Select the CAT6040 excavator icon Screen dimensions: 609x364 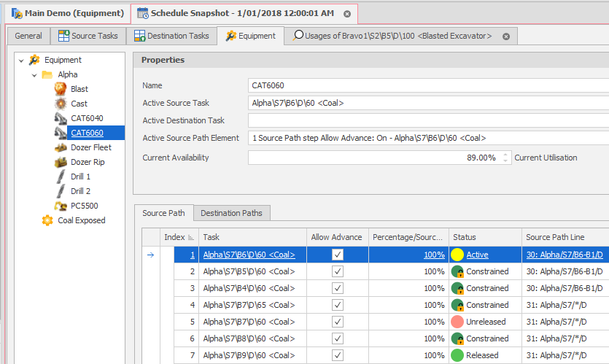coord(61,118)
